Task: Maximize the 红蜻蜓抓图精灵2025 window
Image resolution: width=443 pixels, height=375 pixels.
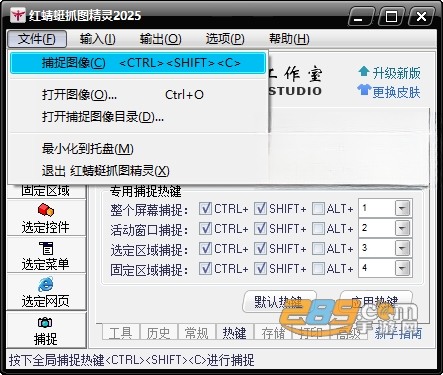Action: tap(392, 16)
